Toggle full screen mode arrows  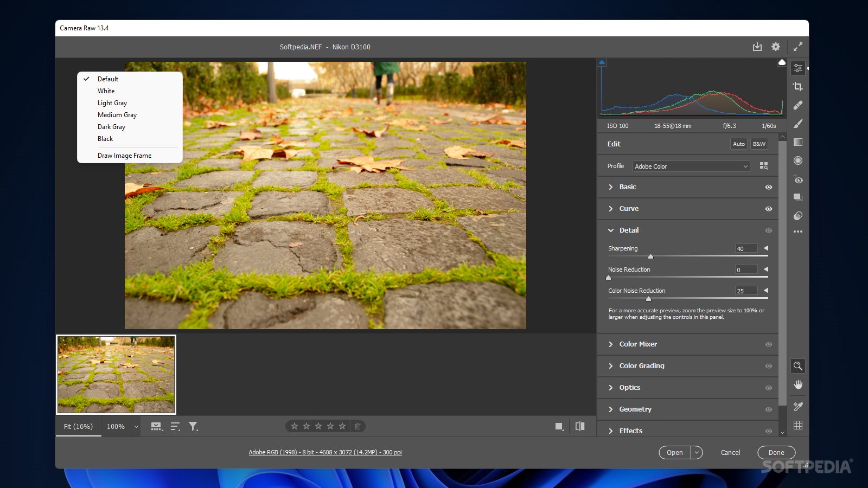coord(797,47)
